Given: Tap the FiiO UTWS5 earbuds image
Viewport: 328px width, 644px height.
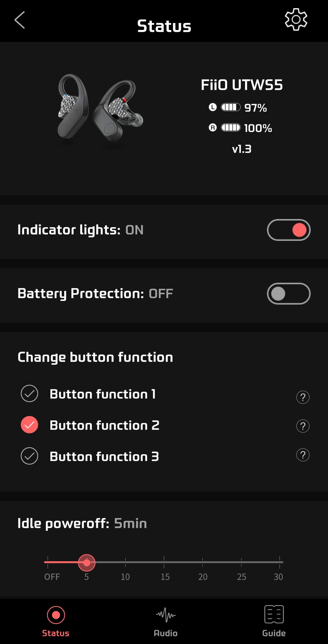Looking at the screenshot, I should [x=100, y=108].
